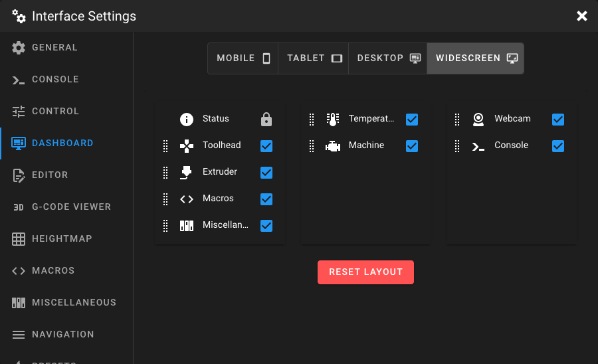This screenshot has height=364, width=598.
Task: Grab the drag handle of Temperature row
Action: (311, 120)
